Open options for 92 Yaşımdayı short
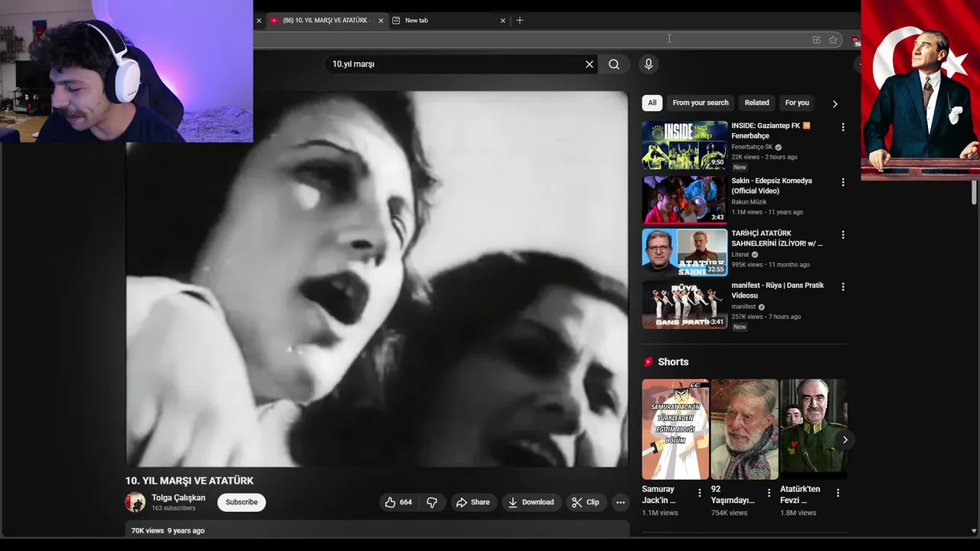Screen dimensions: 980x551 click(769, 493)
